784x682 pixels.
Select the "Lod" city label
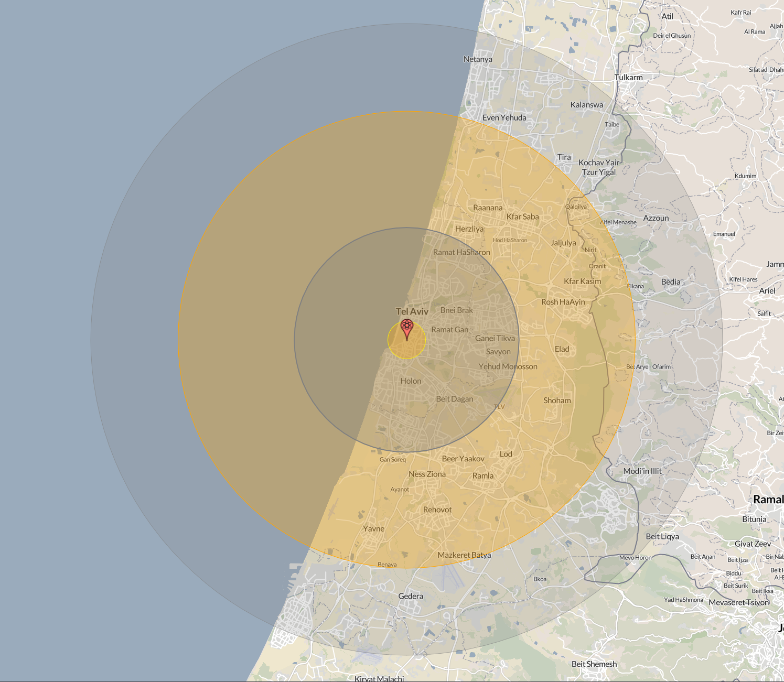[x=506, y=454]
